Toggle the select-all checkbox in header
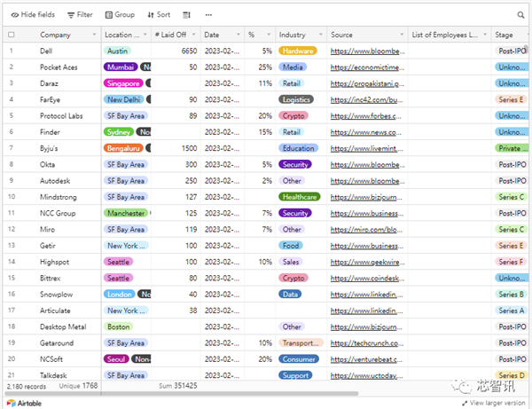This screenshot has width=532, height=409. [x=12, y=35]
